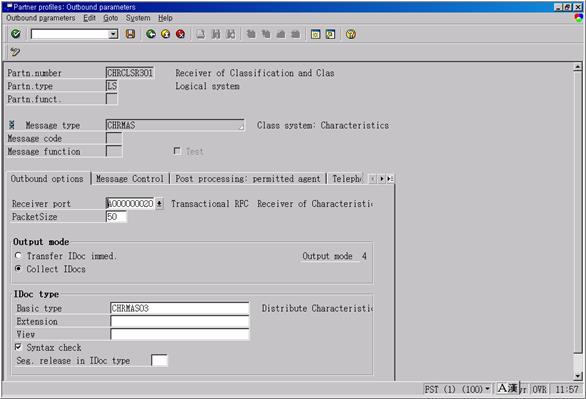
Task: Switch to the Message Control tab
Action: coord(130,179)
